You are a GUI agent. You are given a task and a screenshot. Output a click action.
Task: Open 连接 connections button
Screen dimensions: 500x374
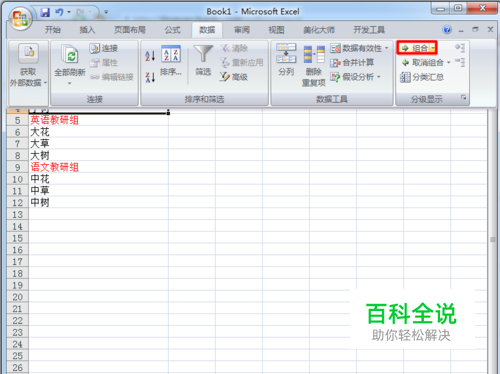tap(104, 48)
